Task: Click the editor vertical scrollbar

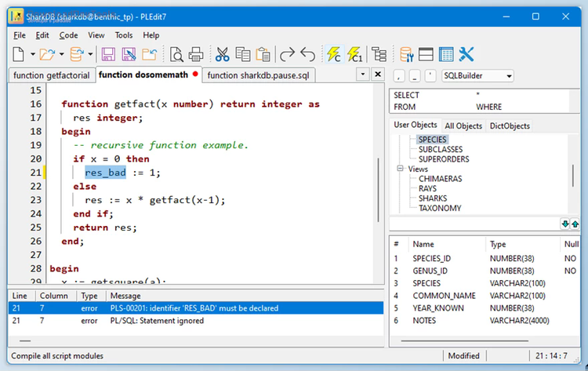Action: [x=379, y=190]
